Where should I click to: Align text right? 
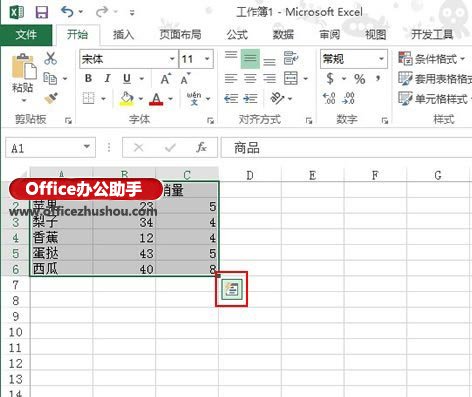(269, 79)
